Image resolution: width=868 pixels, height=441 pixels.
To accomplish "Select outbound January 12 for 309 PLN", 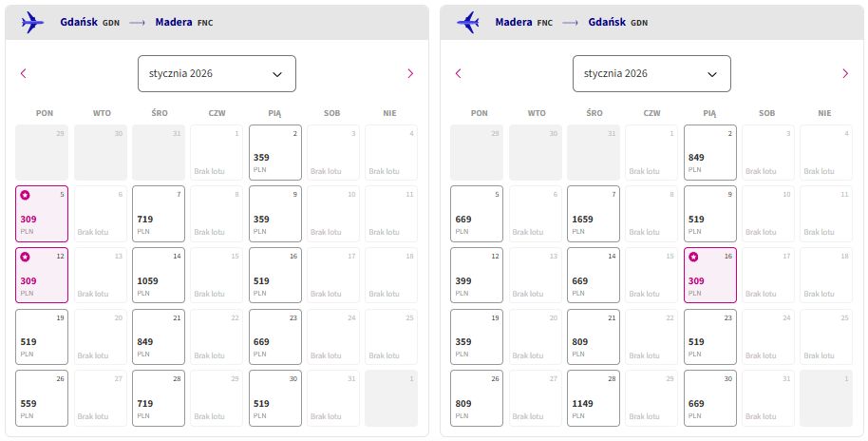I will coord(42,276).
